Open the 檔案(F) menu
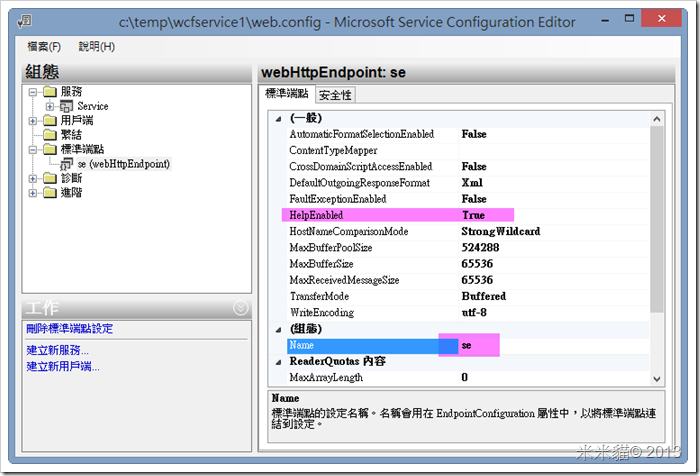 tap(44, 46)
